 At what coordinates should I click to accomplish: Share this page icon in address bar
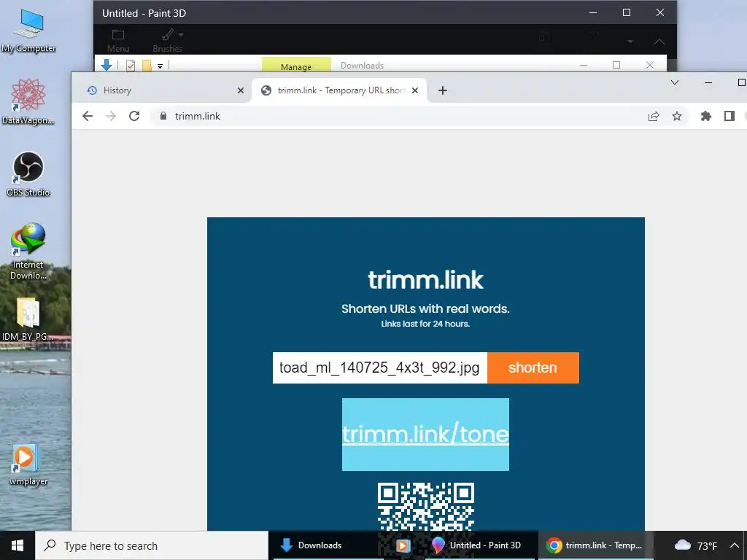[654, 116]
